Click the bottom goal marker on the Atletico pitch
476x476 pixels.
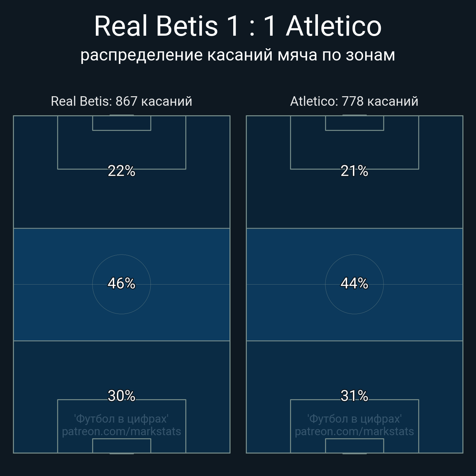[x=354, y=453]
